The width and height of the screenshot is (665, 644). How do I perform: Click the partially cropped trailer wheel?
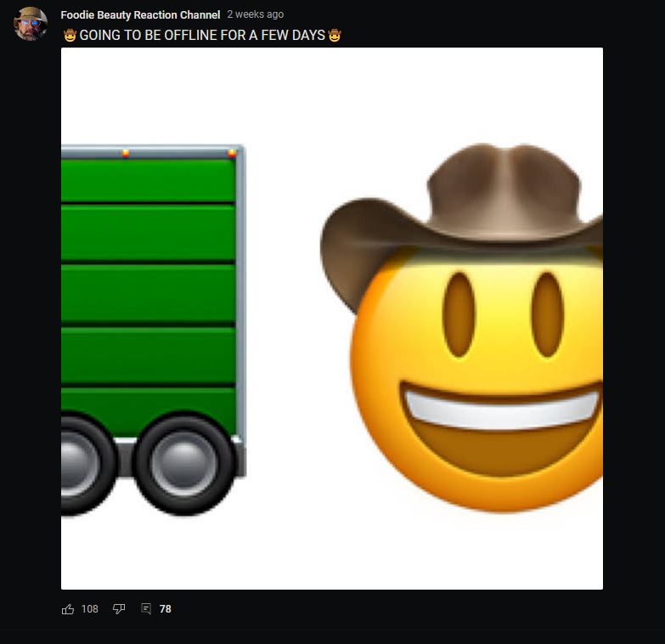(x=85, y=463)
